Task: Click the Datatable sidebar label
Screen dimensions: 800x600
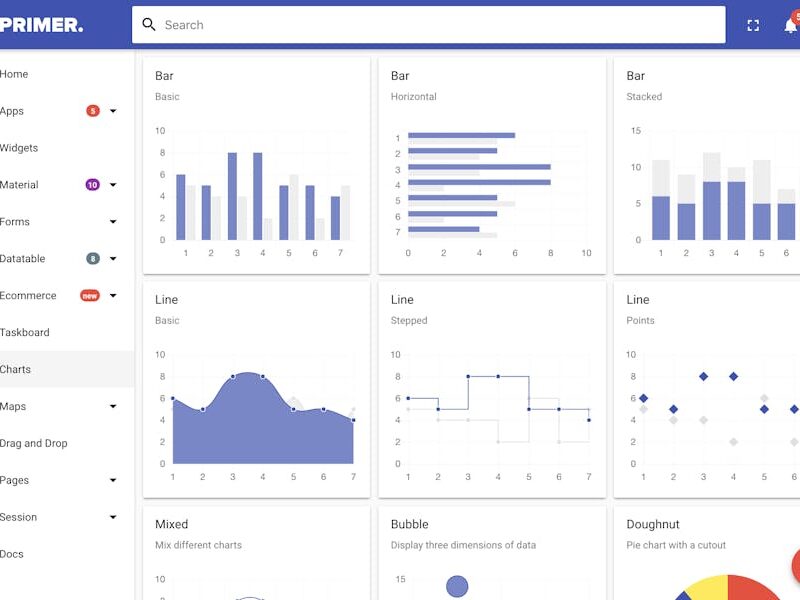Action: pos(22,259)
